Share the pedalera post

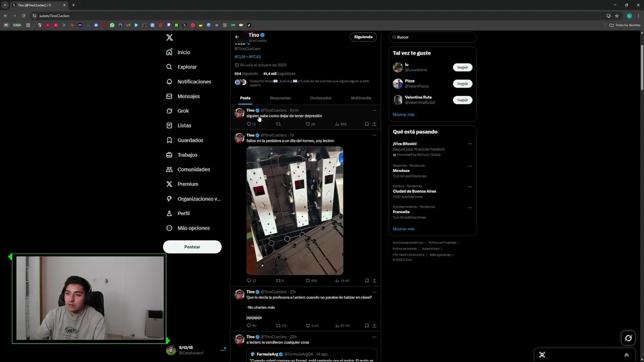tap(374, 281)
